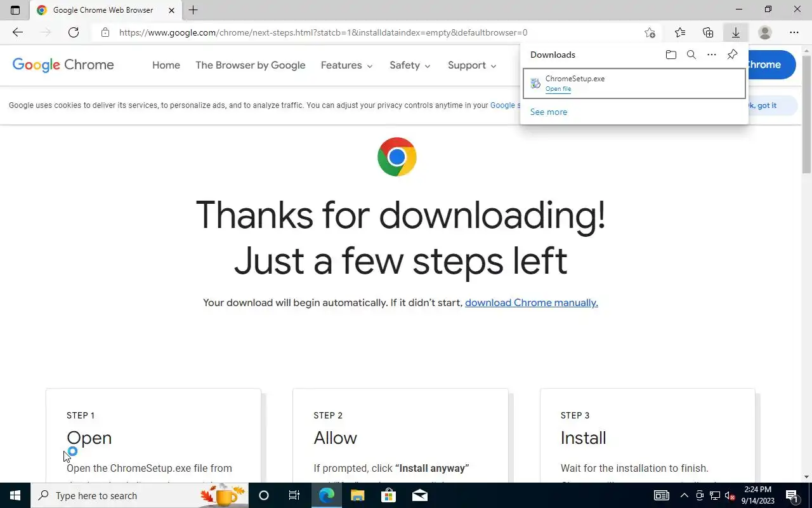Select the ChromeSetup.exe file name
The width and height of the screenshot is (812, 508).
click(x=575, y=79)
